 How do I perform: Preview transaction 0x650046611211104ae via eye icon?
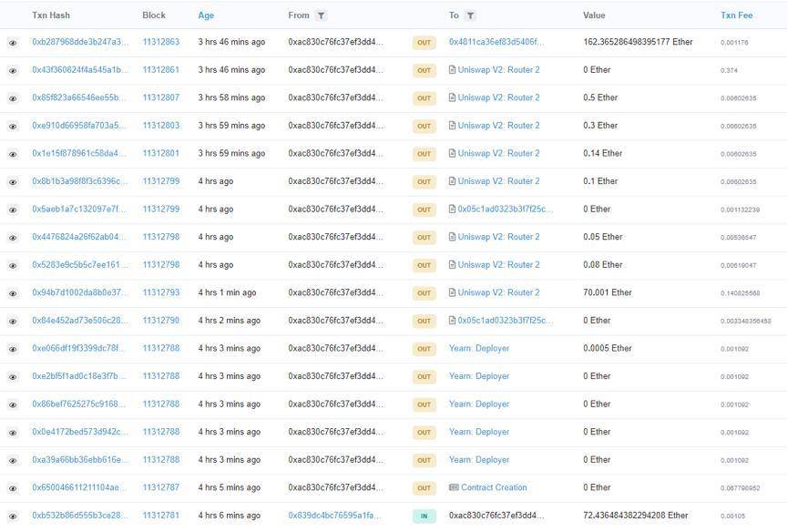pyautogui.click(x=13, y=488)
